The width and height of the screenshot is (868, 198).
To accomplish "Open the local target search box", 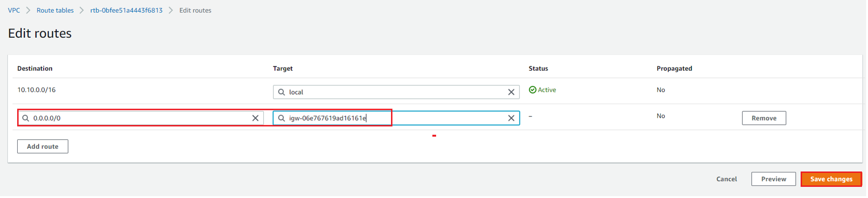I will [x=396, y=92].
